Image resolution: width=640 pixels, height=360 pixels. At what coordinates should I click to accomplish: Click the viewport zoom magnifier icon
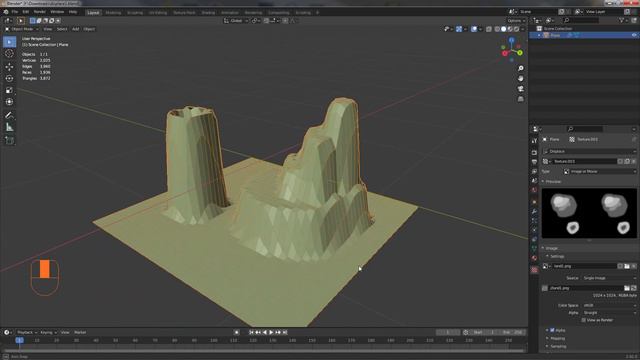[x=520, y=68]
